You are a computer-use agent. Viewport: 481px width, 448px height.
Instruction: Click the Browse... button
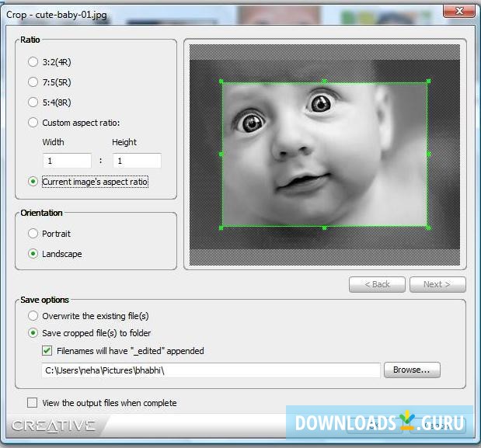[x=412, y=370]
